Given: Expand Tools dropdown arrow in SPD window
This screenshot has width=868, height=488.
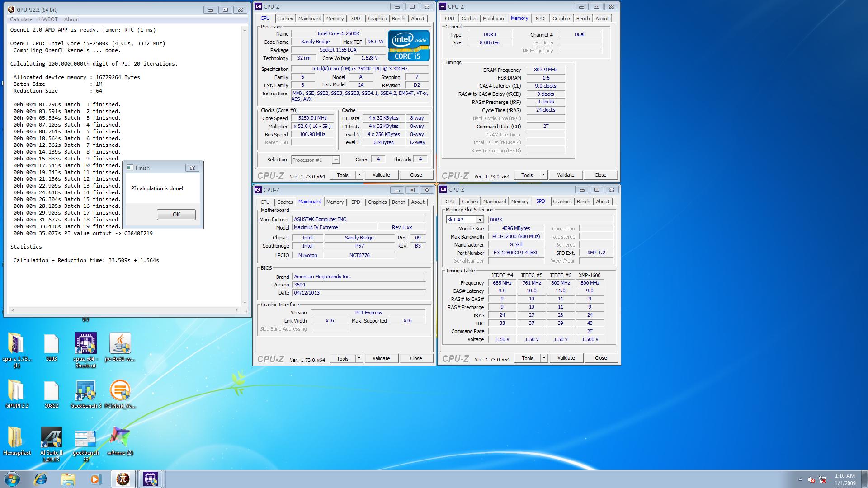Looking at the screenshot, I should point(544,358).
